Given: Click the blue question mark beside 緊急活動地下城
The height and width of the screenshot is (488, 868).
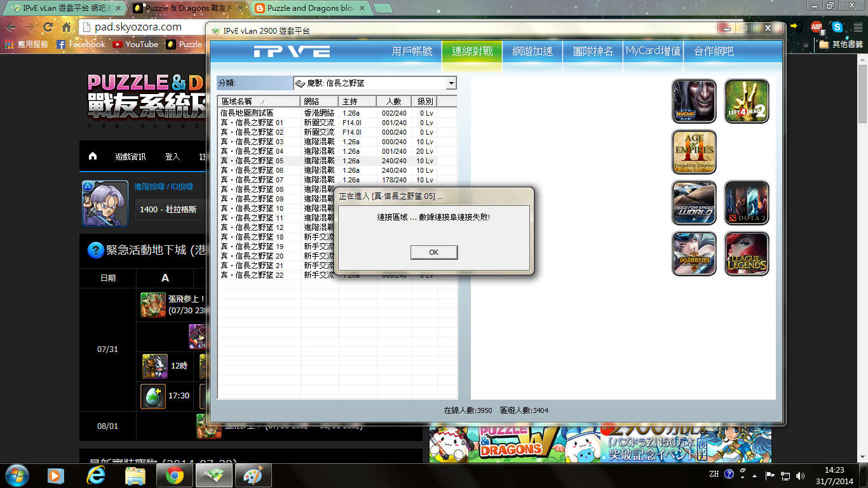Looking at the screenshot, I should (95, 250).
